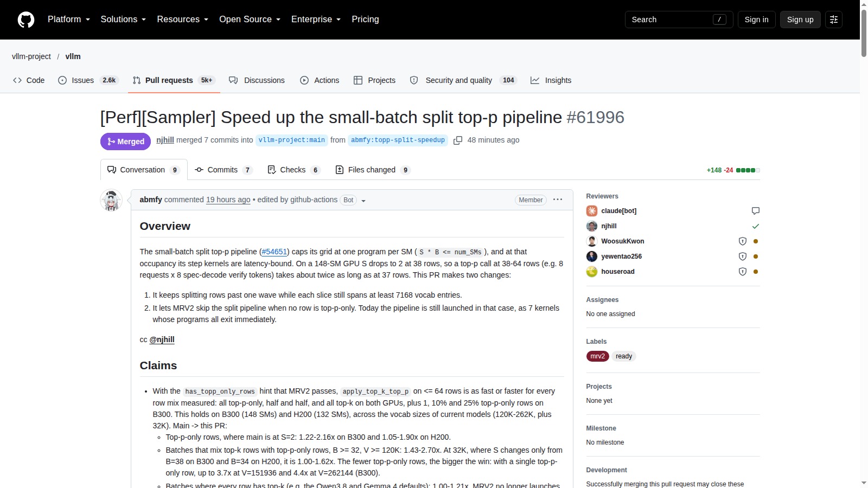Click the pending status dot for WoosukKwon
The height and width of the screenshot is (488, 868).
click(x=756, y=241)
